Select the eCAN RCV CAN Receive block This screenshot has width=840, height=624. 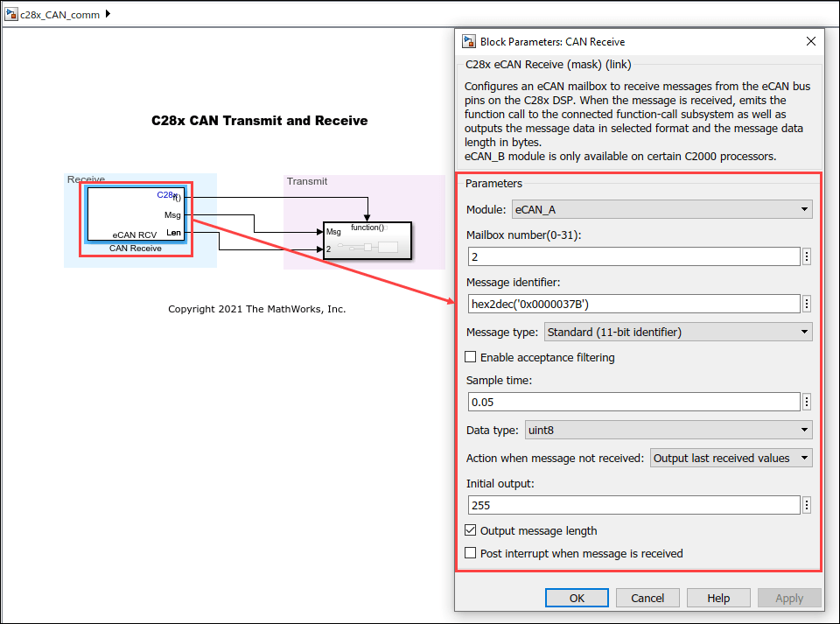pyautogui.click(x=135, y=214)
